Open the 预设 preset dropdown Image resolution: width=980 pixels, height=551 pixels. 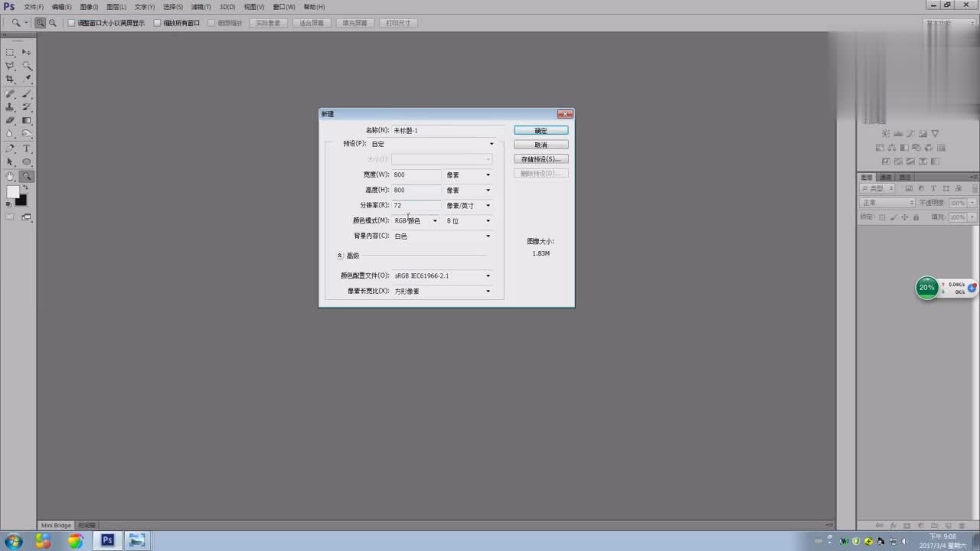pyautogui.click(x=433, y=144)
